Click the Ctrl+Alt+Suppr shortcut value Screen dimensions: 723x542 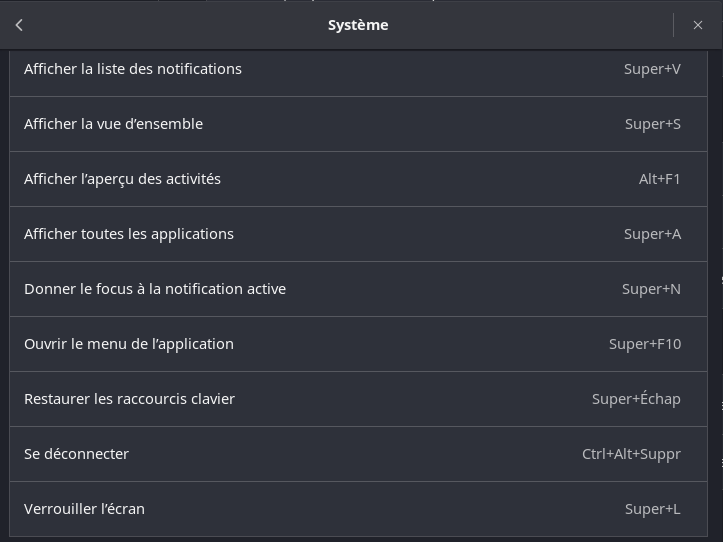[631, 454]
